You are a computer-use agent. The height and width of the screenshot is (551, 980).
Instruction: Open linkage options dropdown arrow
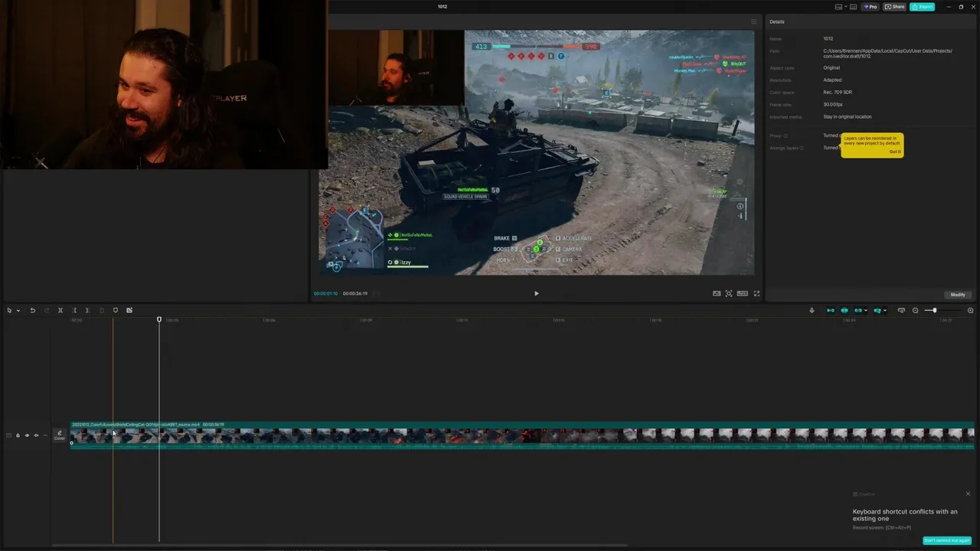pos(867,311)
